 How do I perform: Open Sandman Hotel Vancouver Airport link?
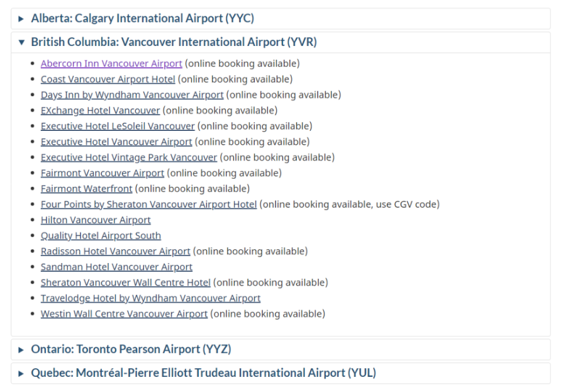pos(116,267)
